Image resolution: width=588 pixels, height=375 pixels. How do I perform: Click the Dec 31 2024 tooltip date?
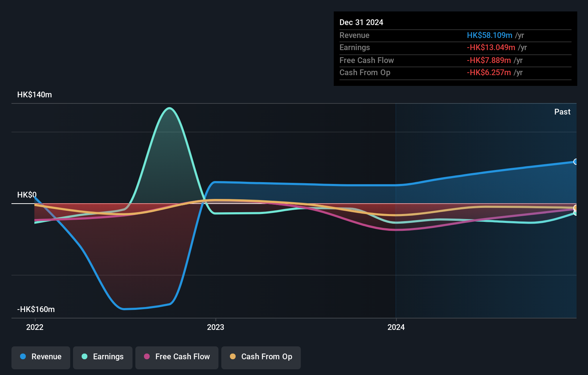[361, 22]
